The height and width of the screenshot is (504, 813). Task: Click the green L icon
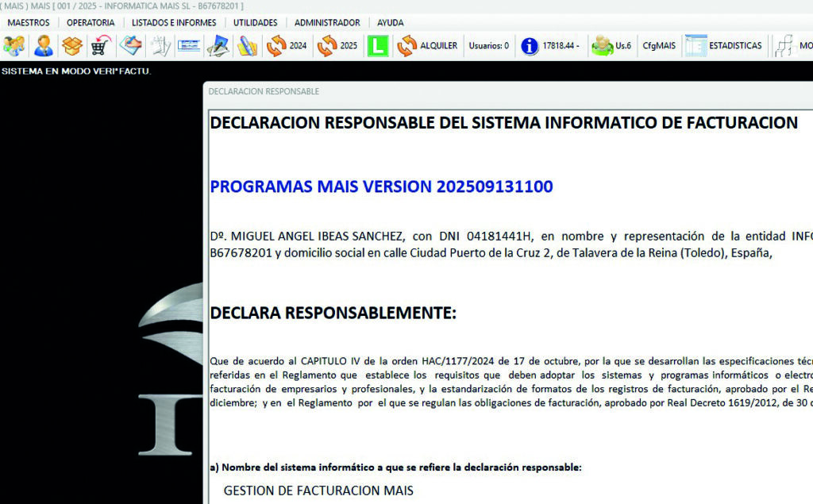378,46
